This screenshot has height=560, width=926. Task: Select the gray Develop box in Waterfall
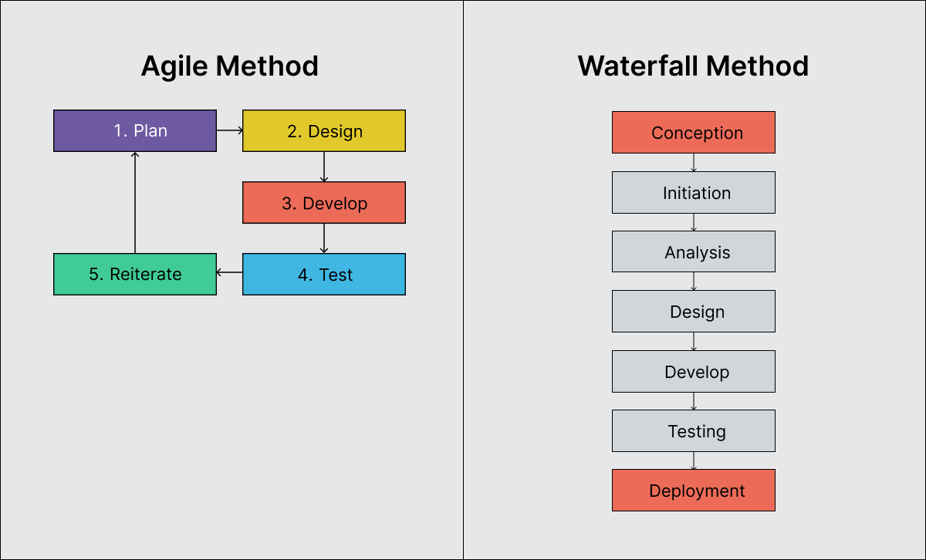[693, 372]
